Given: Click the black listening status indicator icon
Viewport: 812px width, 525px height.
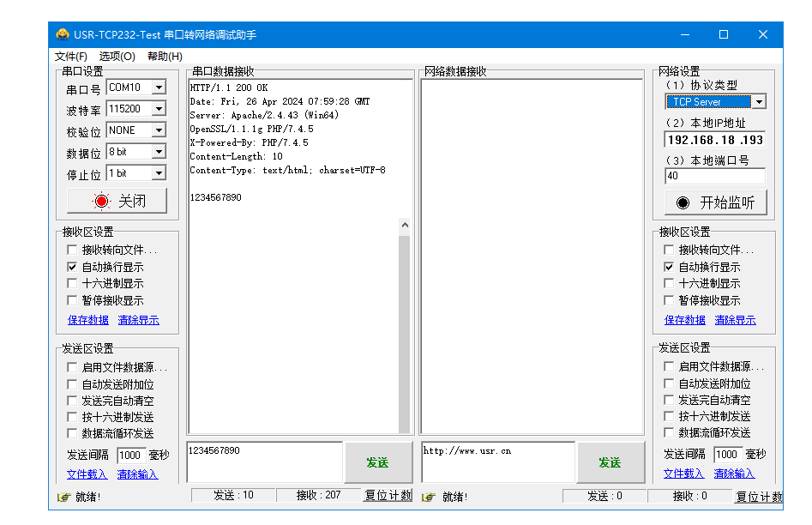Looking at the screenshot, I should [x=683, y=202].
